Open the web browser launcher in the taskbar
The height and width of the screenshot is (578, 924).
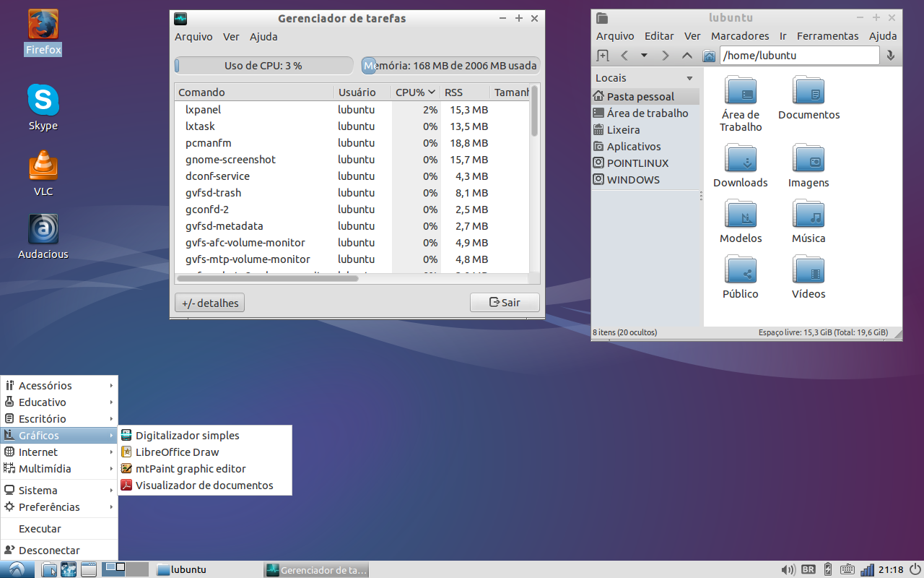pos(69,569)
